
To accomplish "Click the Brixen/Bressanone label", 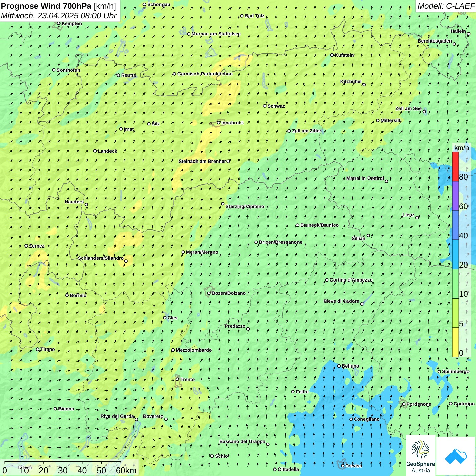I will (x=280, y=242).
